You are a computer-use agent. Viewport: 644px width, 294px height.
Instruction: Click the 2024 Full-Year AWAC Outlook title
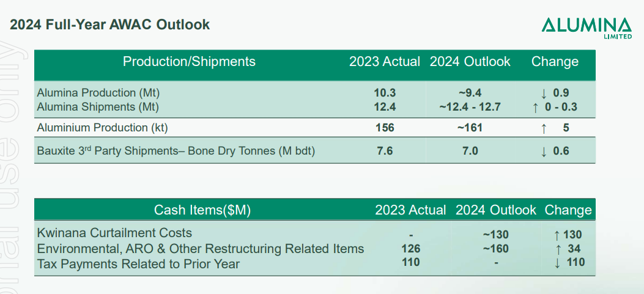tap(110, 25)
